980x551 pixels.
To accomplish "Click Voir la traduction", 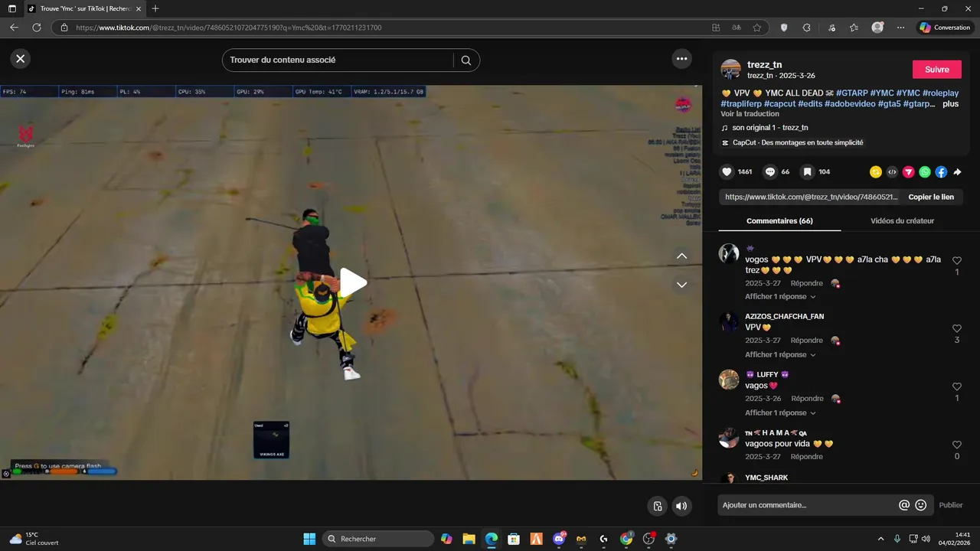I will 750,114.
